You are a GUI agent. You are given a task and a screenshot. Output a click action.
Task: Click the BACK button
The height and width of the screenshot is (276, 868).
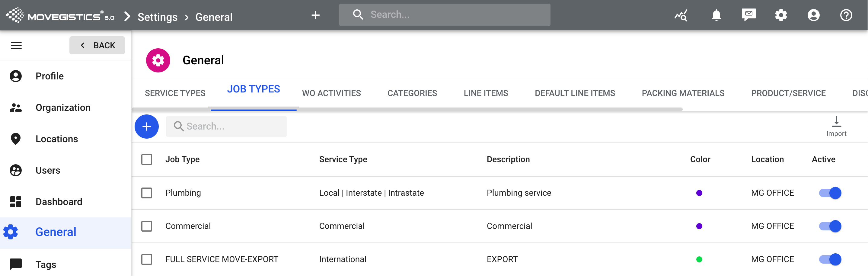coord(97,45)
